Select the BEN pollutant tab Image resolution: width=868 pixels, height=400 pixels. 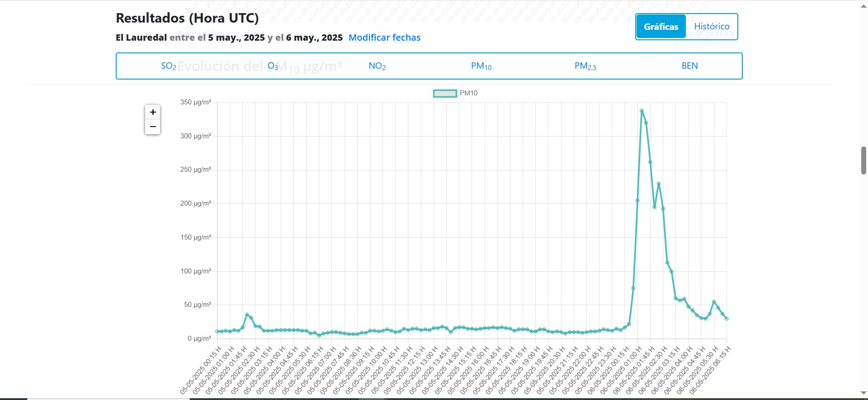coord(689,66)
